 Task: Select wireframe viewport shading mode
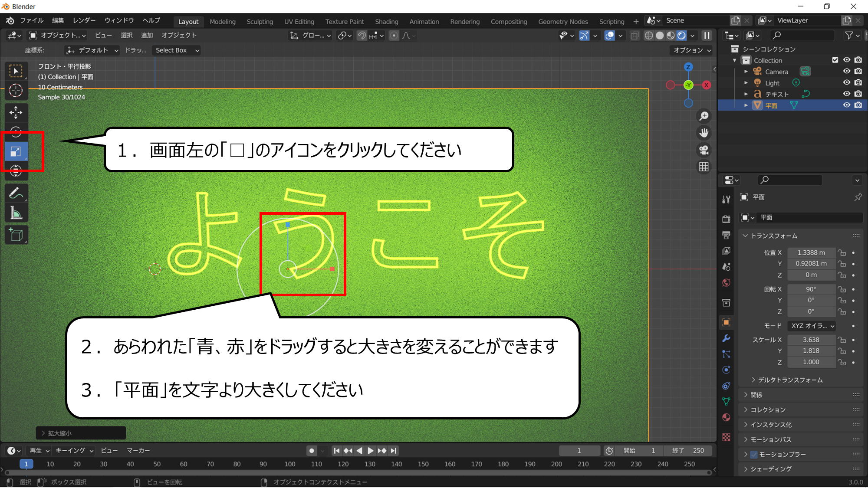(x=649, y=36)
